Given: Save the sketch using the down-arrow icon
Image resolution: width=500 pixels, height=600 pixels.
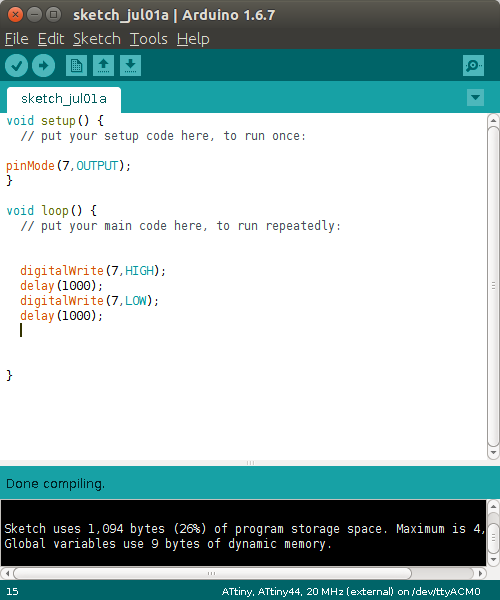Looking at the screenshot, I should tap(130, 65).
